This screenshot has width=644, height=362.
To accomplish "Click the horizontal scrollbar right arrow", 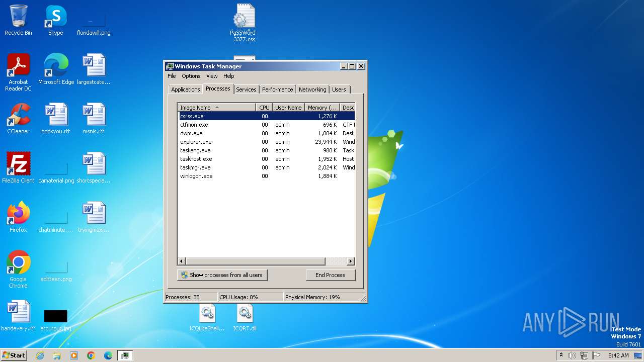I will click(x=351, y=261).
